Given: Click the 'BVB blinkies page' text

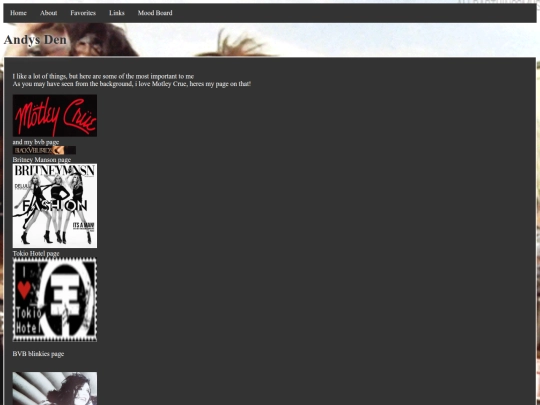Looking at the screenshot, I should pos(38,354).
